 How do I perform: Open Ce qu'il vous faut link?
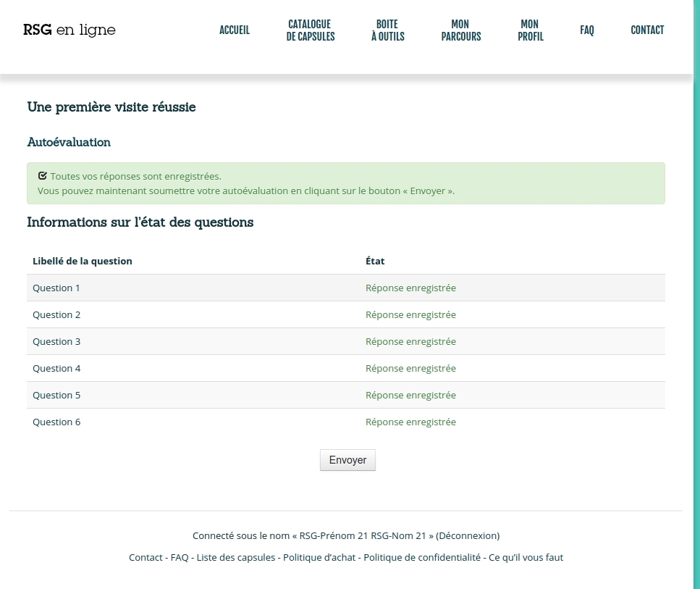click(526, 558)
